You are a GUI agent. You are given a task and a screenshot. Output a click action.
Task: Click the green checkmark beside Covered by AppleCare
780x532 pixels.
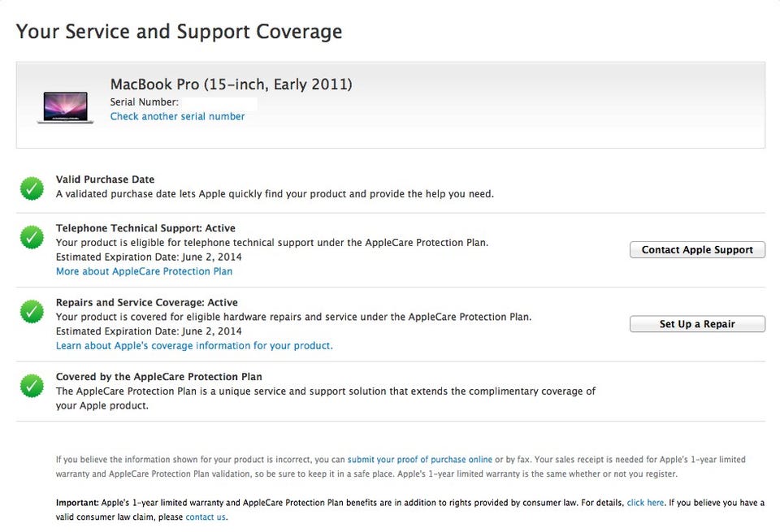coord(32,385)
